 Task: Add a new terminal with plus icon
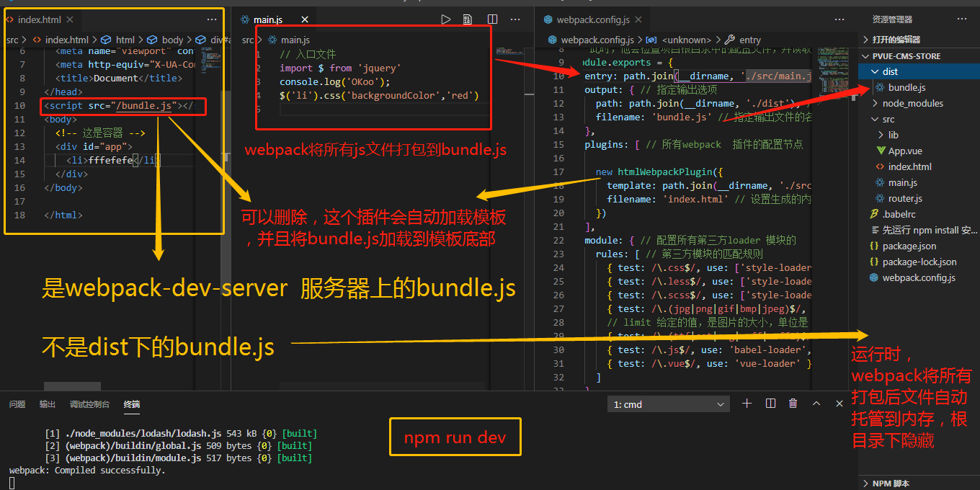(747, 404)
